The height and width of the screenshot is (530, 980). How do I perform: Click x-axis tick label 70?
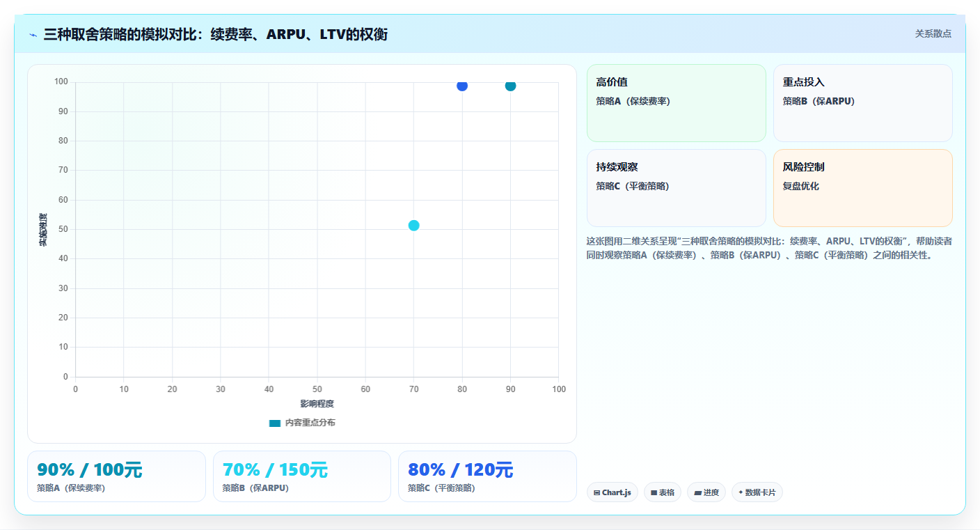(413, 389)
